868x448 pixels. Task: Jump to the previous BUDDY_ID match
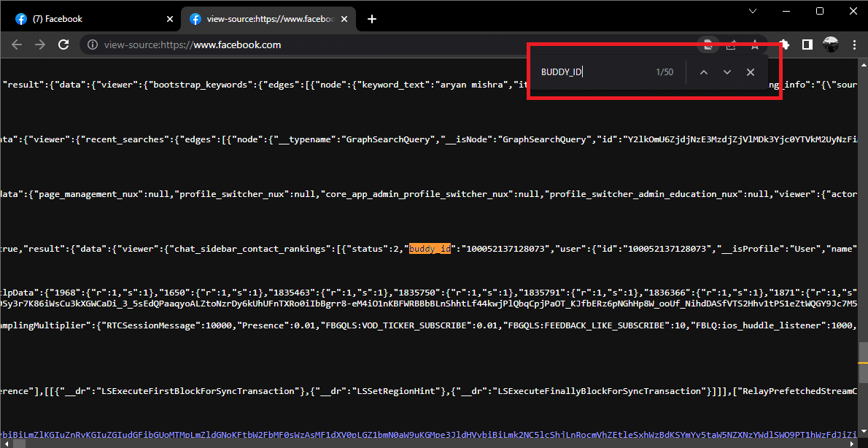click(704, 72)
